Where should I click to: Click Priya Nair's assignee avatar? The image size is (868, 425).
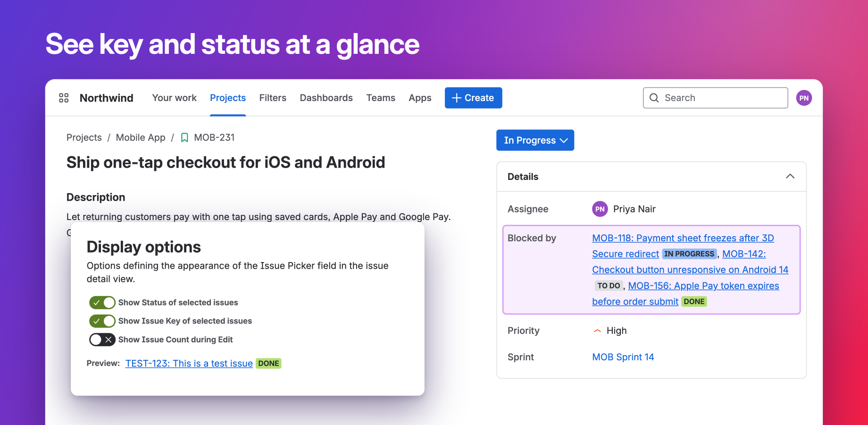point(600,209)
